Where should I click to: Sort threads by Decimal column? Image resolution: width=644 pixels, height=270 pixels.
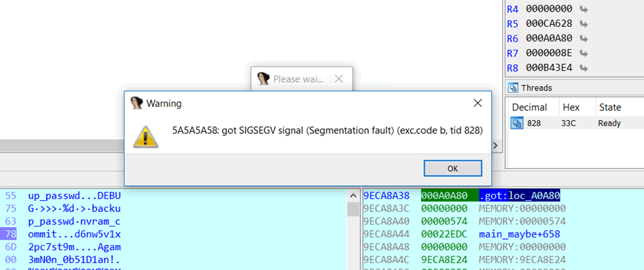click(529, 107)
